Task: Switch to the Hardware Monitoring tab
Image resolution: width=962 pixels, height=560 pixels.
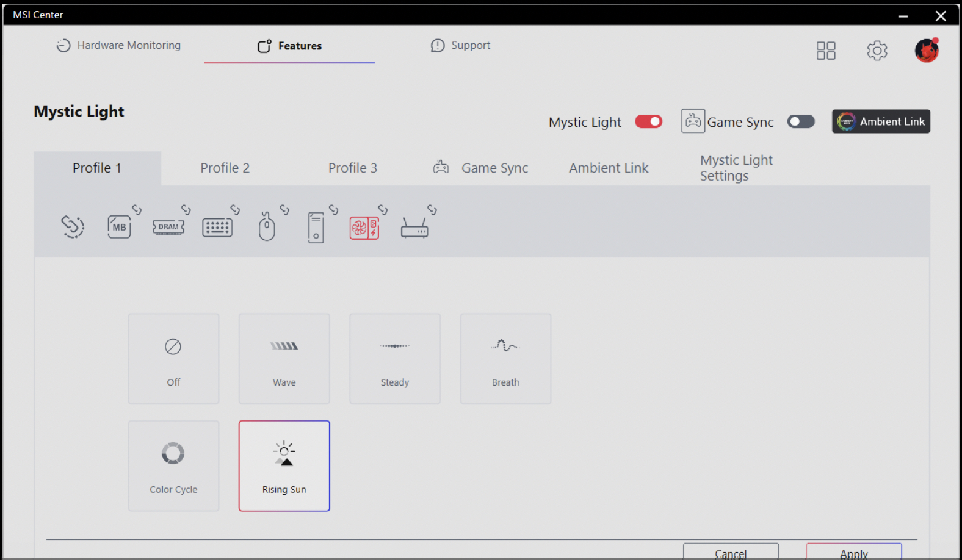Action: click(x=118, y=45)
